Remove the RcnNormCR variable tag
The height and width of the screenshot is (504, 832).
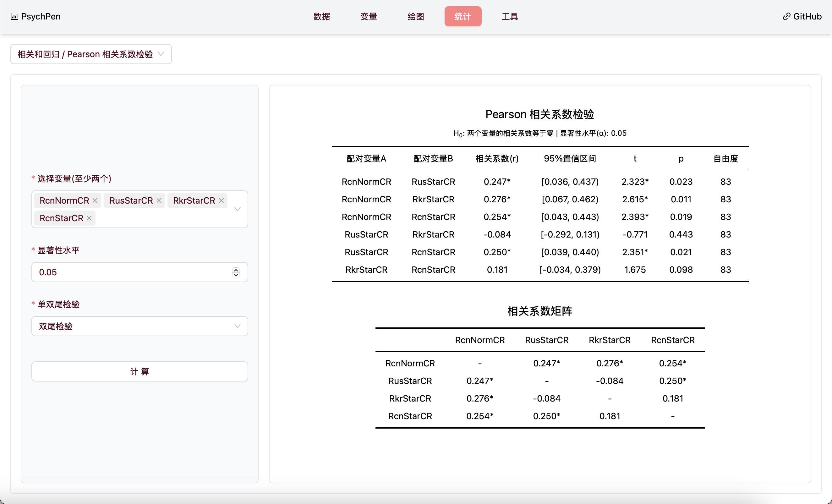[95, 200]
